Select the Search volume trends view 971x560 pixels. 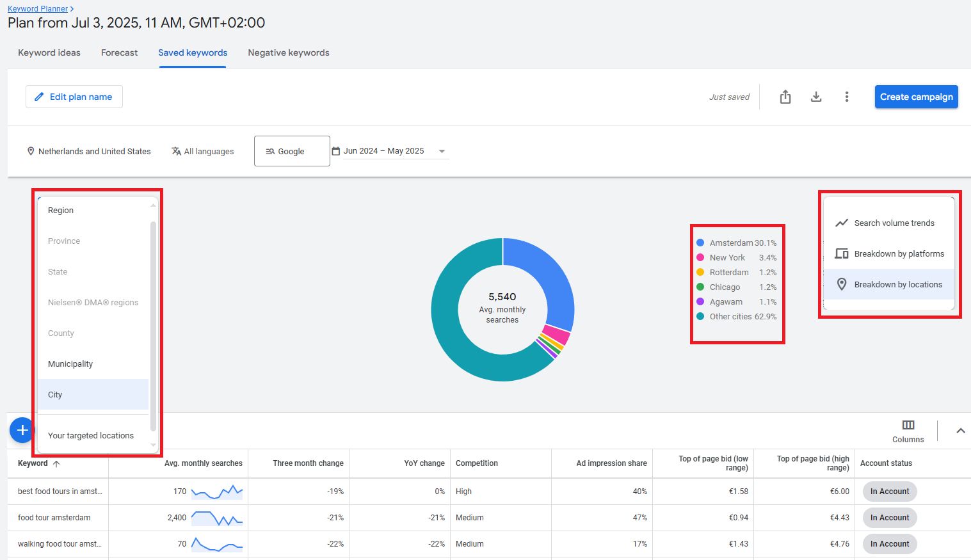click(x=894, y=223)
